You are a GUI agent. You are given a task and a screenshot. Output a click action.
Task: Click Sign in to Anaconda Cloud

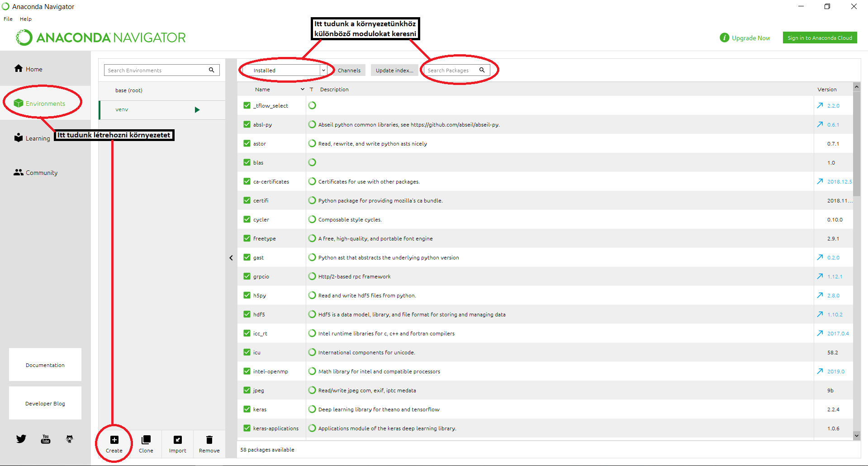820,38
